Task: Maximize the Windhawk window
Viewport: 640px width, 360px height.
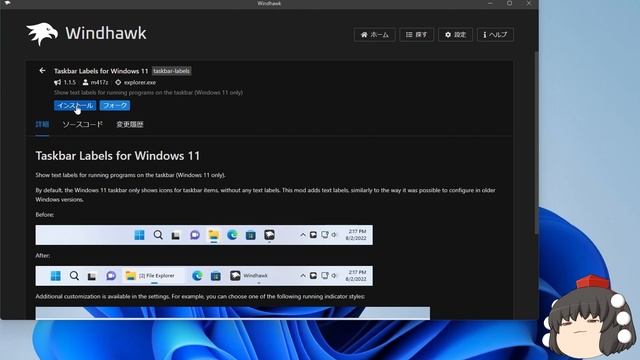Action: (x=509, y=3)
